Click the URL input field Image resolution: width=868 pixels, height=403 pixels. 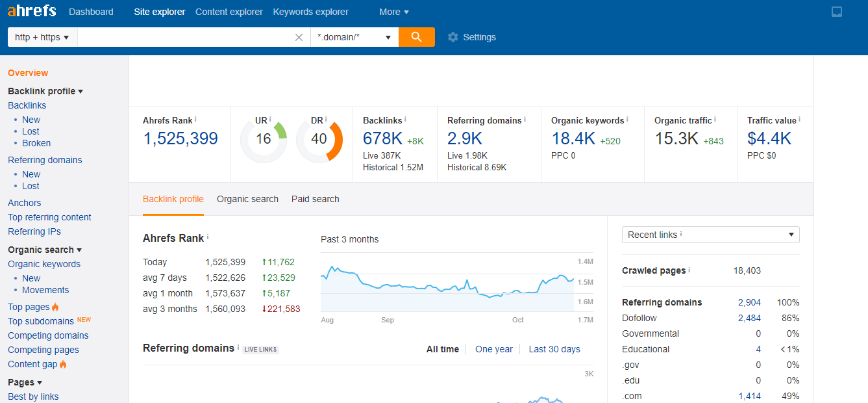185,37
